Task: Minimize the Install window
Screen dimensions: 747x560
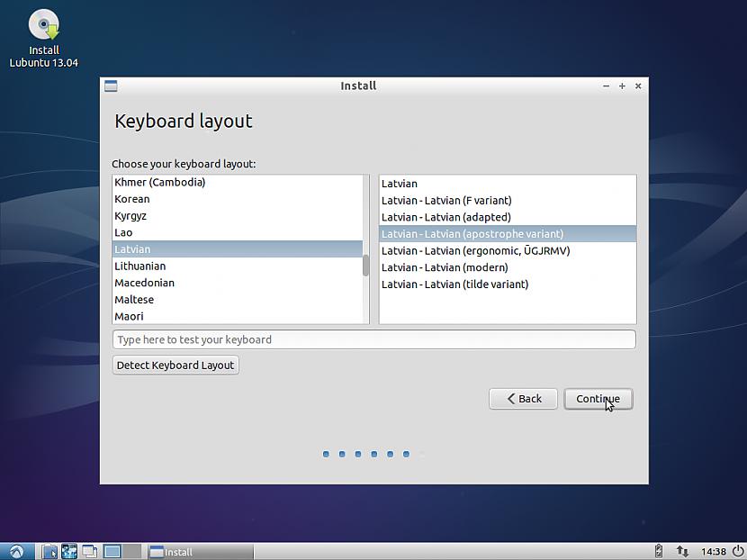Action: 606,86
